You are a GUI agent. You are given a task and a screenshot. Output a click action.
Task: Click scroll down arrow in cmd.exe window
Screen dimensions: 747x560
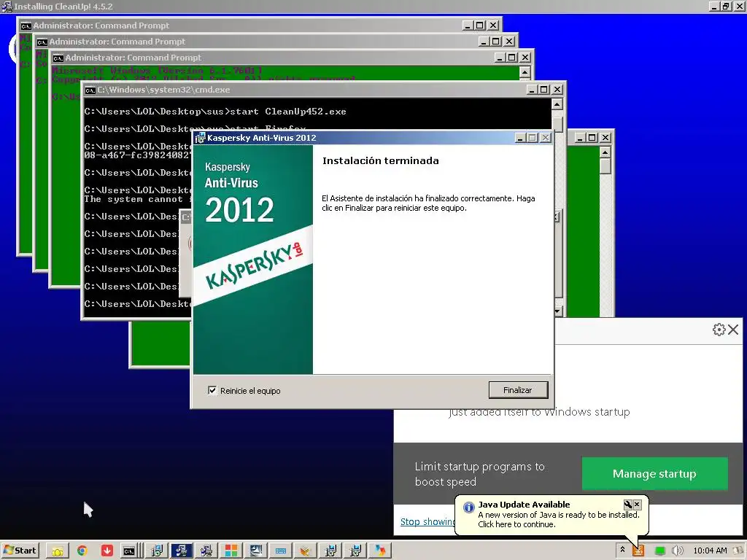(x=557, y=311)
